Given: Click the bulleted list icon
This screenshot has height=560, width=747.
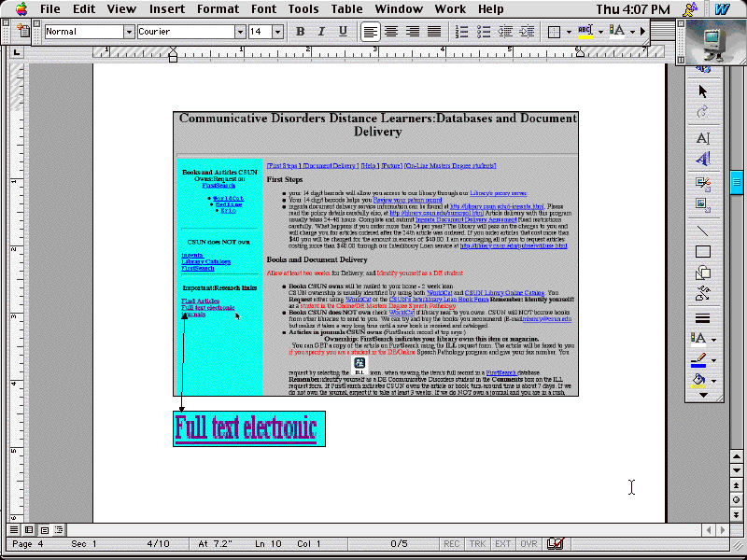Looking at the screenshot, I should 486,32.
